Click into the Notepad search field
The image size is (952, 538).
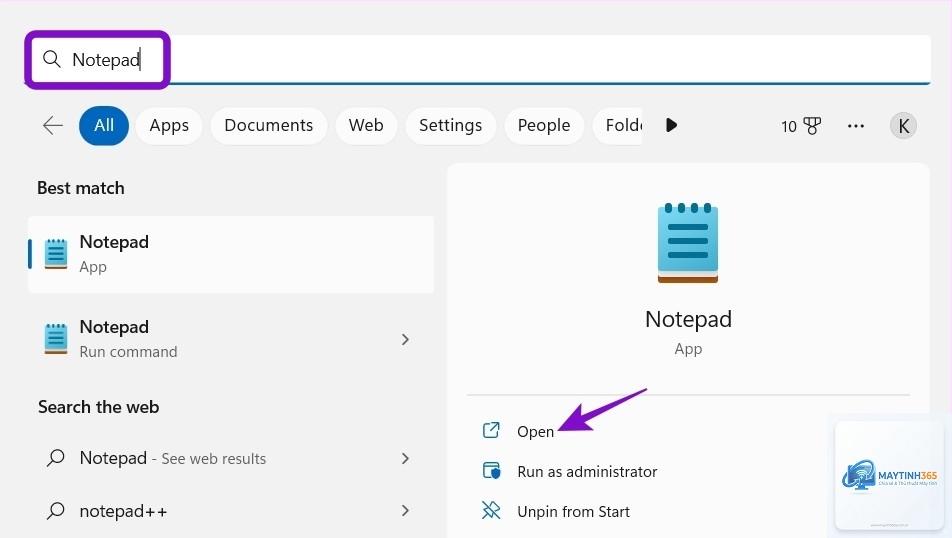pyautogui.click(x=480, y=60)
